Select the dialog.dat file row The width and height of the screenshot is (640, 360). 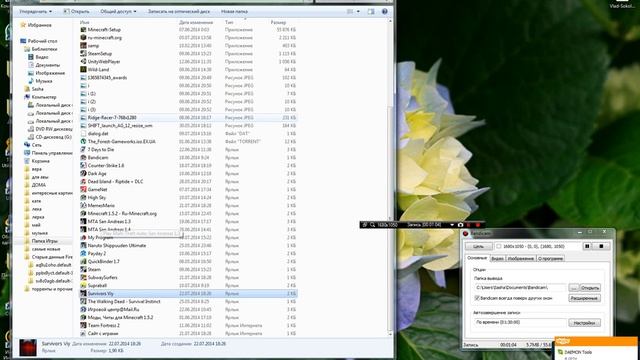point(188,133)
